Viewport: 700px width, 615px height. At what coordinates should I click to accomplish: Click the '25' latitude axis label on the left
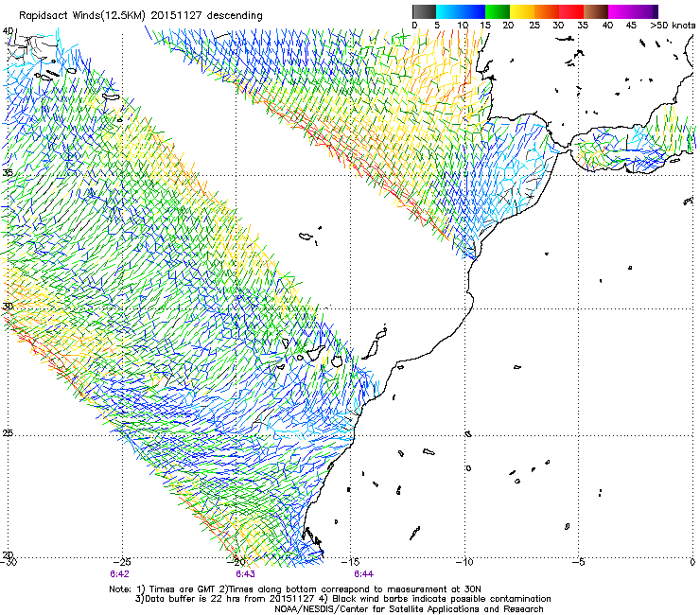[x=8, y=433]
